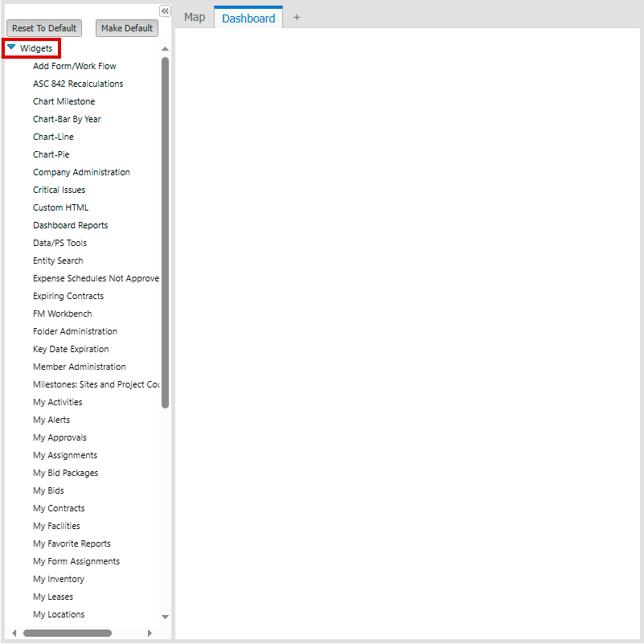Switch to the Map tab
The height and width of the screenshot is (644, 644).
[195, 17]
